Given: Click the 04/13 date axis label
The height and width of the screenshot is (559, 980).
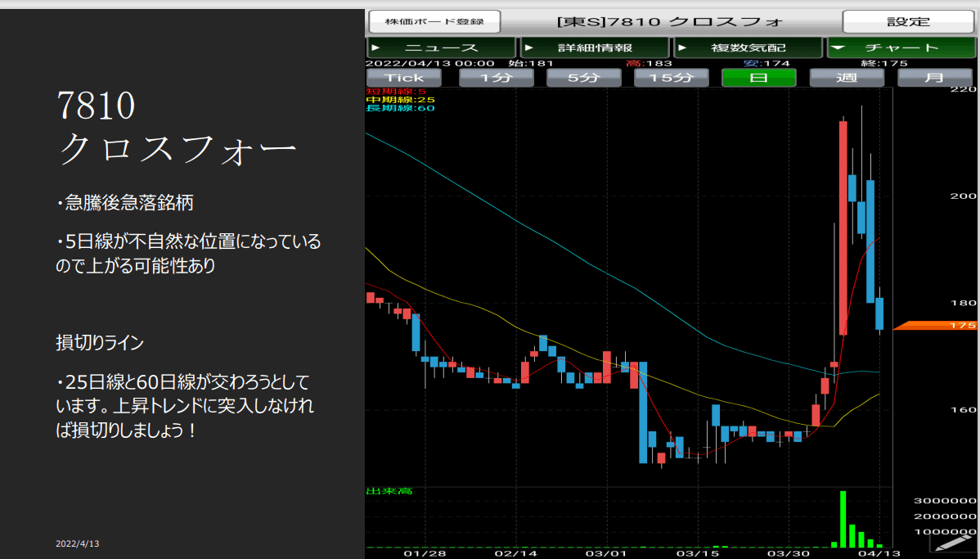Looking at the screenshot, I should [879, 553].
